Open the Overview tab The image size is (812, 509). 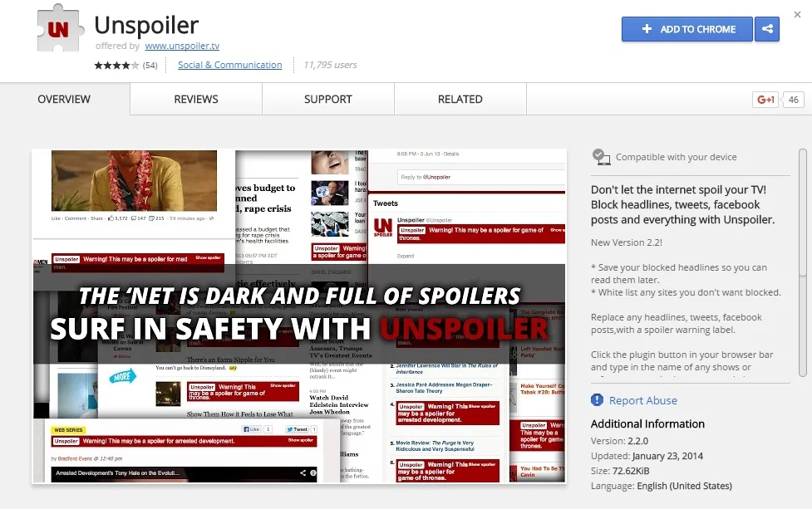pyautogui.click(x=64, y=100)
